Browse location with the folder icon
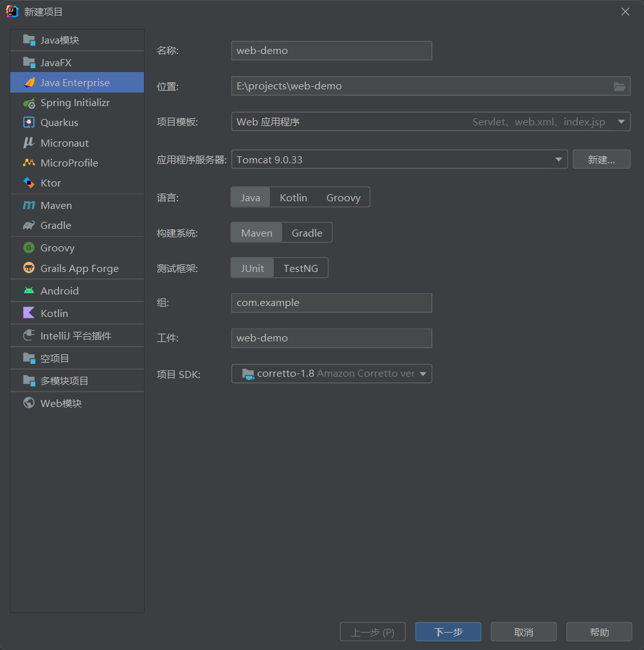 [620, 86]
